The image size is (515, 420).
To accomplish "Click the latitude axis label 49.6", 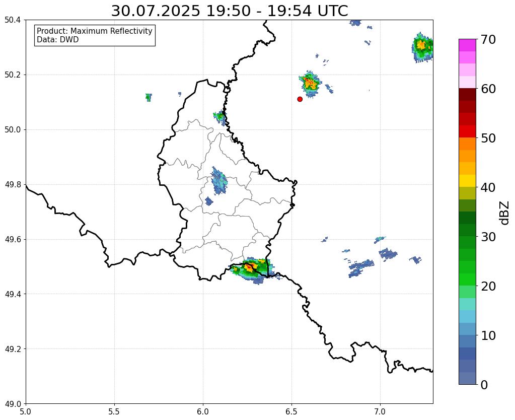I will [13, 239].
